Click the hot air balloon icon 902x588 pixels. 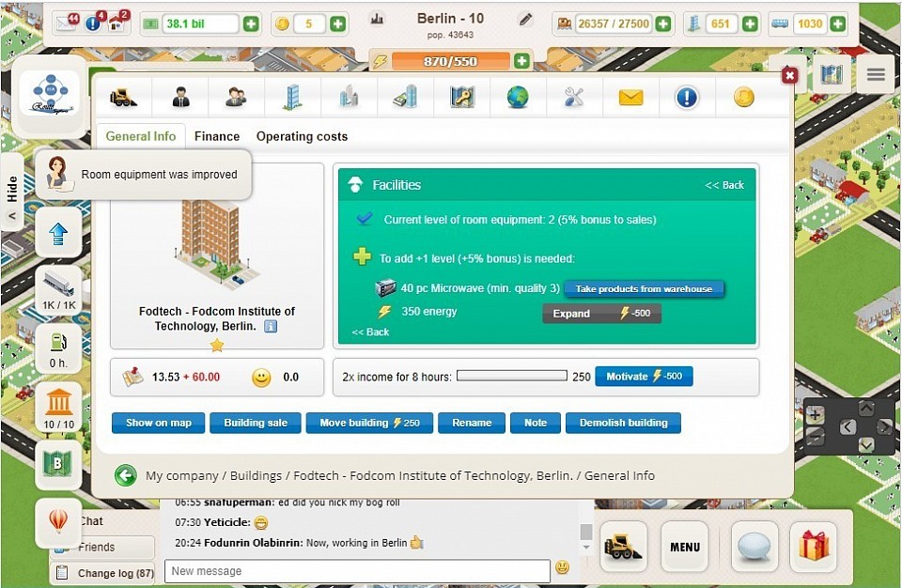pos(58,522)
